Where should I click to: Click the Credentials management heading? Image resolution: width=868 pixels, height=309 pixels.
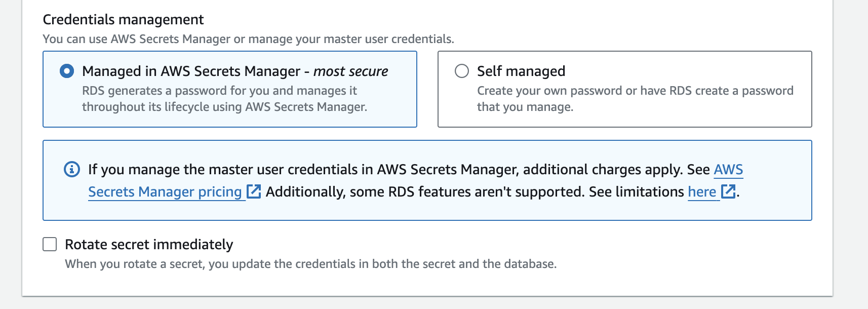[x=123, y=20]
